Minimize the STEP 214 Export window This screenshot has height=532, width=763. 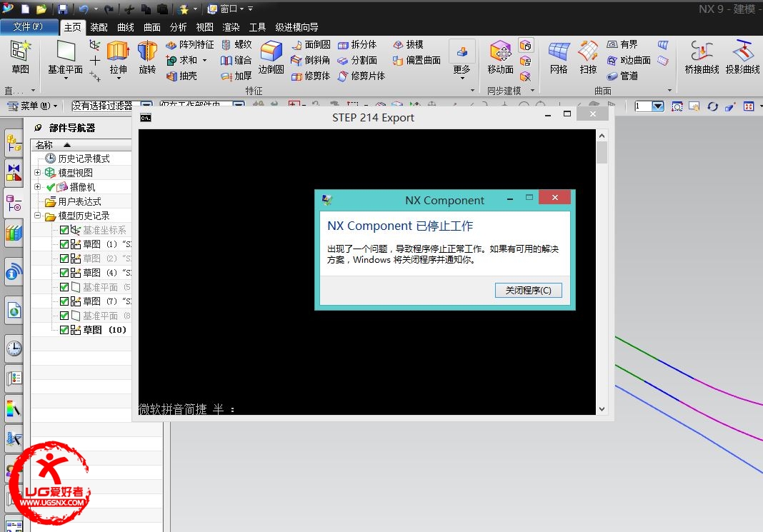(x=548, y=115)
